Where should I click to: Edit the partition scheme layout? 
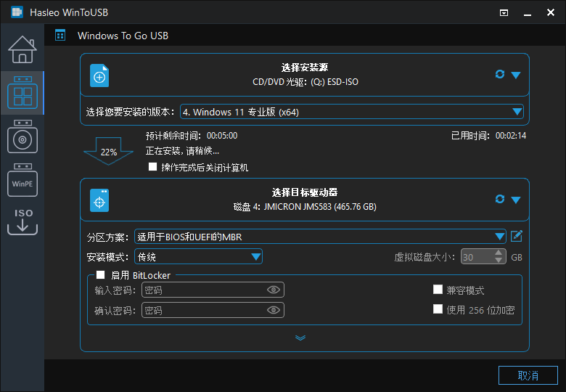[517, 237]
